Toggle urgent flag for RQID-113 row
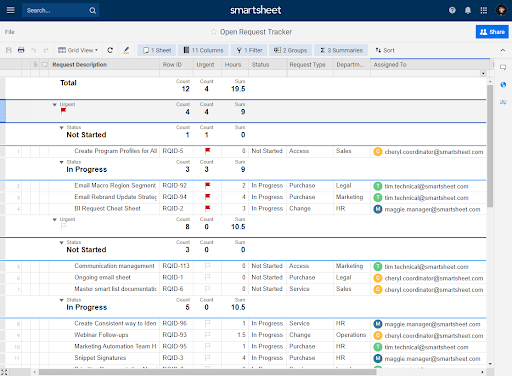The width and height of the screenshot is (512, 376). tap(207, 266)
